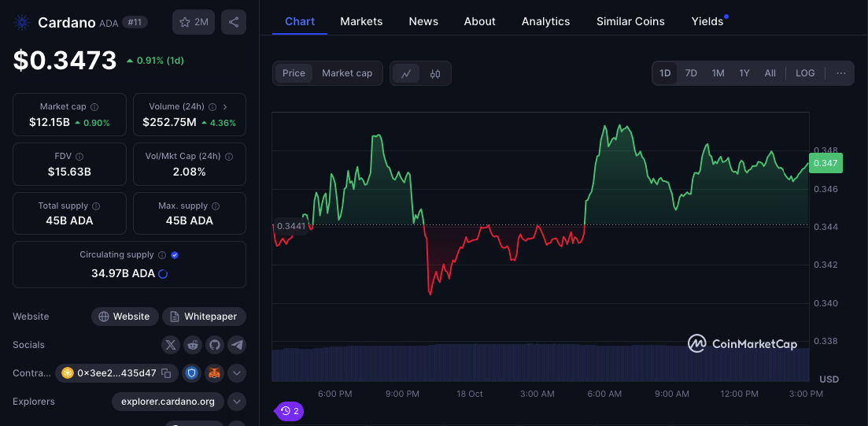Set chart range to 1Y
The height and width of the screenshot is (426, 868).
coord(744,73)
